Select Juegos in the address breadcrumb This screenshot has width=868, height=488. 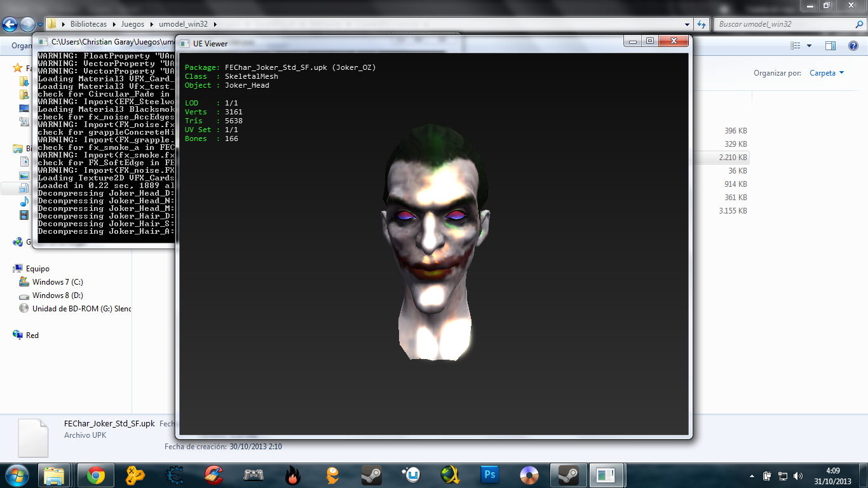pos(133,24)
